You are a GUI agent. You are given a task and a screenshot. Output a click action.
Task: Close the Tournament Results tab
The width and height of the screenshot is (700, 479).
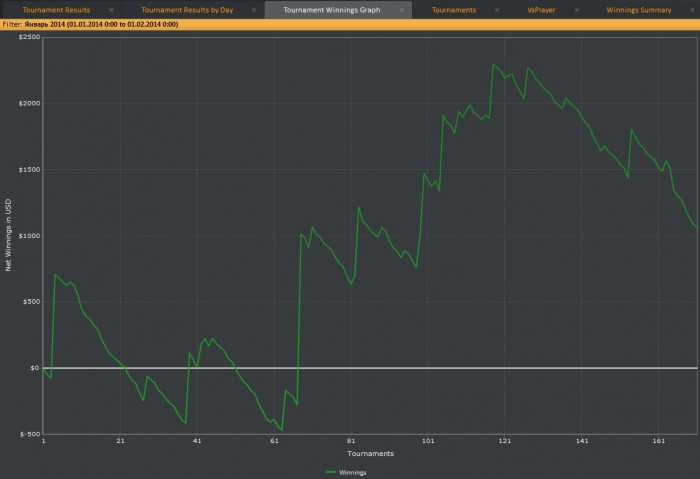pos(111,10)
